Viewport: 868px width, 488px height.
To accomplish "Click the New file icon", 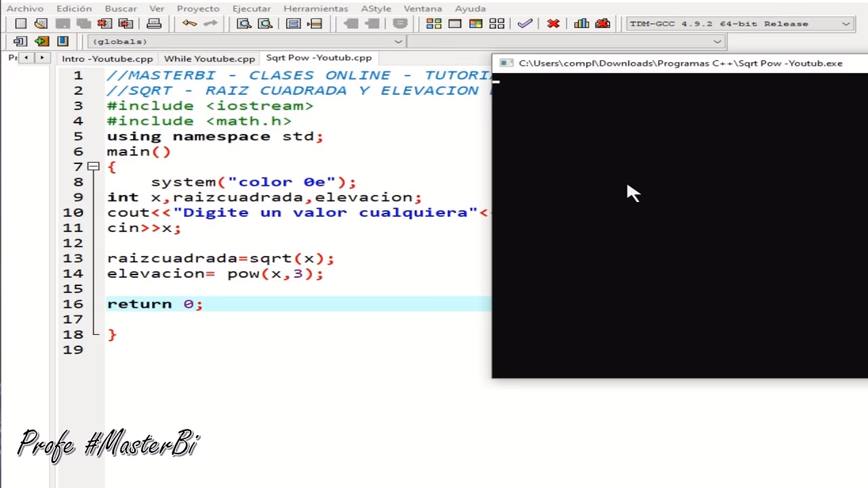I will point(21,24).
